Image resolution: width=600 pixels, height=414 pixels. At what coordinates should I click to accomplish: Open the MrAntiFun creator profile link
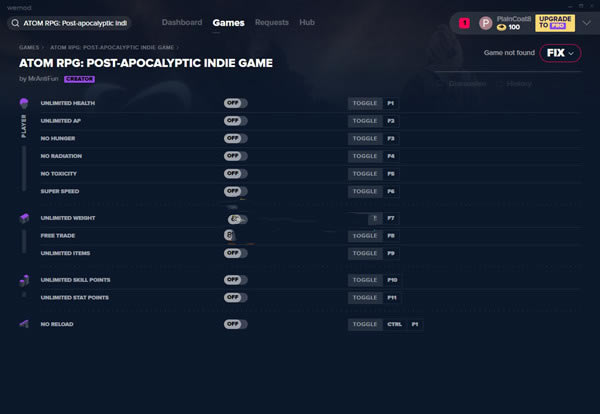[44, 78]
